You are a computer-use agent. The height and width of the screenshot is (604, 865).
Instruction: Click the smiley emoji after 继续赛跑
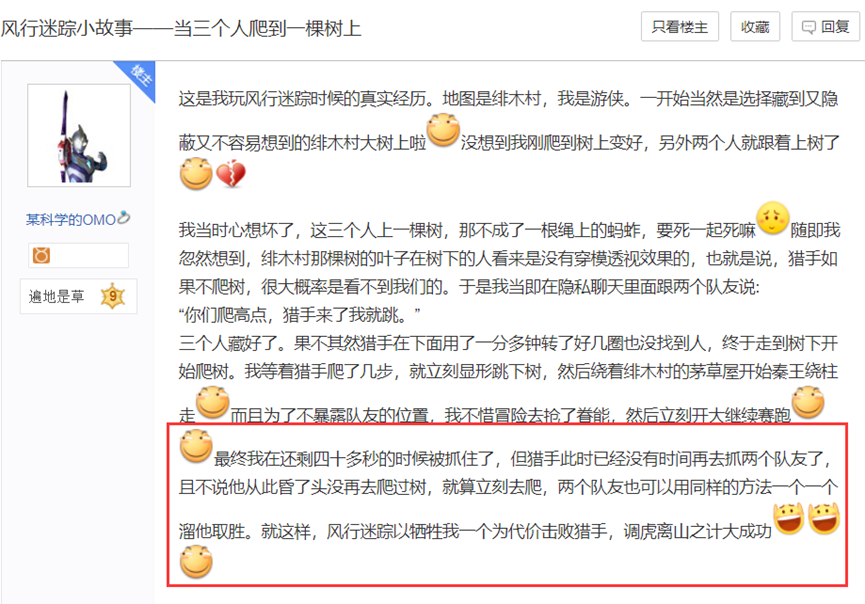click(808, 402)
